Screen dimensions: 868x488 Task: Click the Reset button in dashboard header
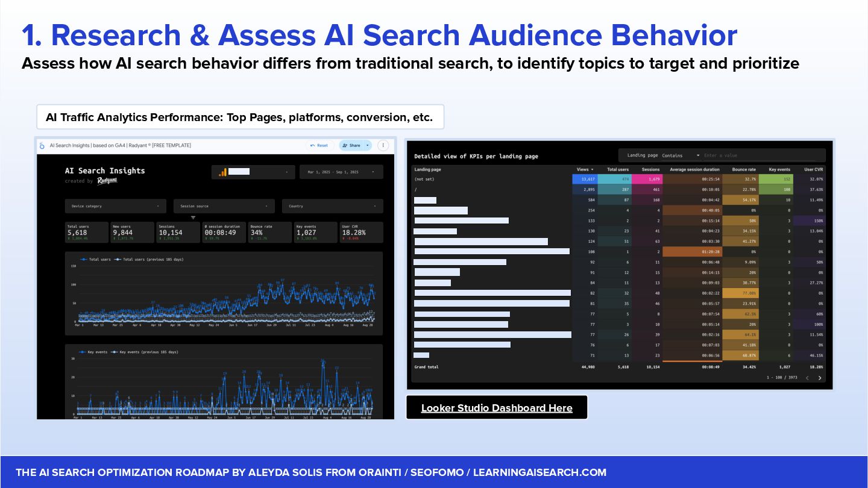click(x=319, y=145)
